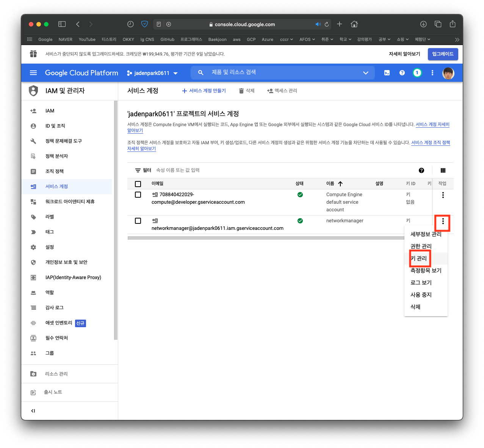Click the sidebar vertical scrollbar
The height and width of the screenshot is (448, 484).
[116, 220]
